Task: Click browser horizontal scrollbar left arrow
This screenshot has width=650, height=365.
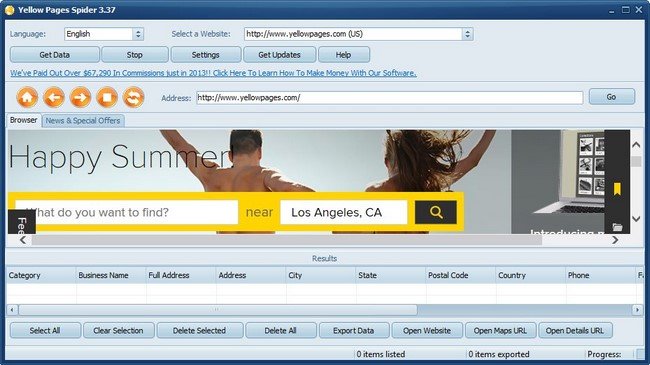Action: pyautogui.click(x=23, y=240)
